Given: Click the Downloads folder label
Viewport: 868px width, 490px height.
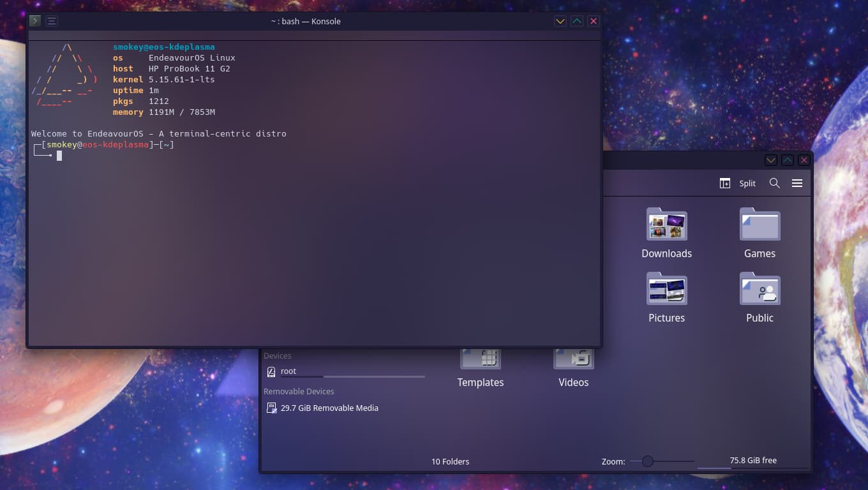Looking at the screenshot, I should coord(666,253).
